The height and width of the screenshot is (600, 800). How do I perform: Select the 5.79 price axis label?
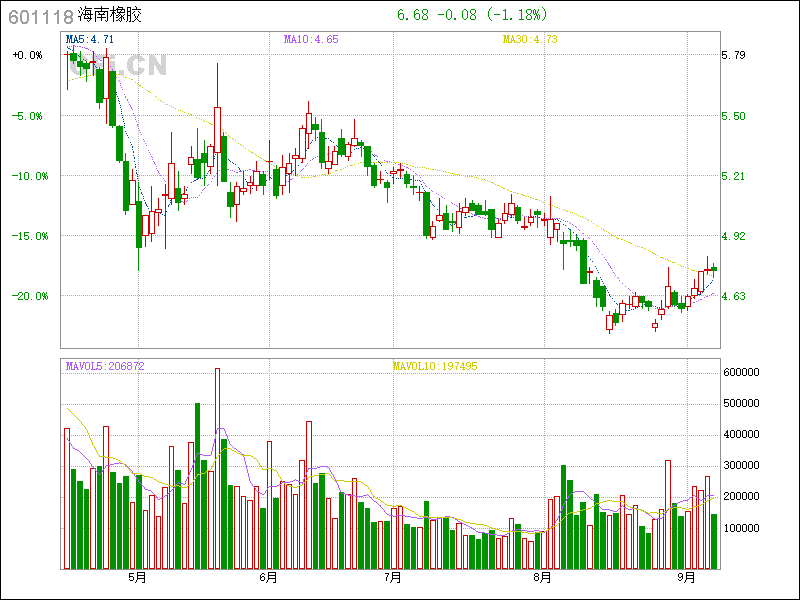734,55
